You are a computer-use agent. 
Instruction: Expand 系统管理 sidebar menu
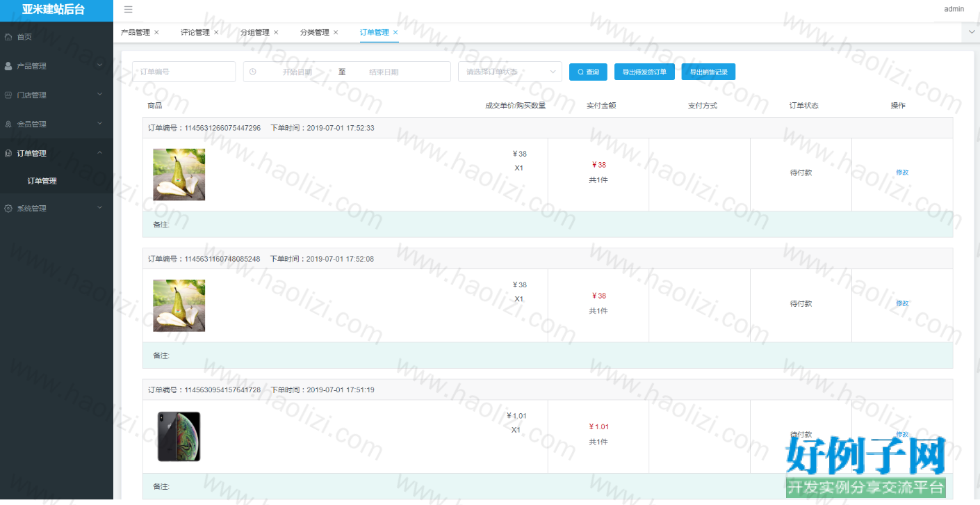[56, 208]
